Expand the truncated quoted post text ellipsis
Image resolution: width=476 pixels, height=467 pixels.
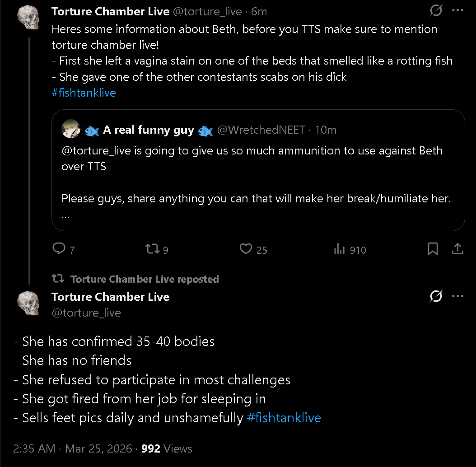65,216
